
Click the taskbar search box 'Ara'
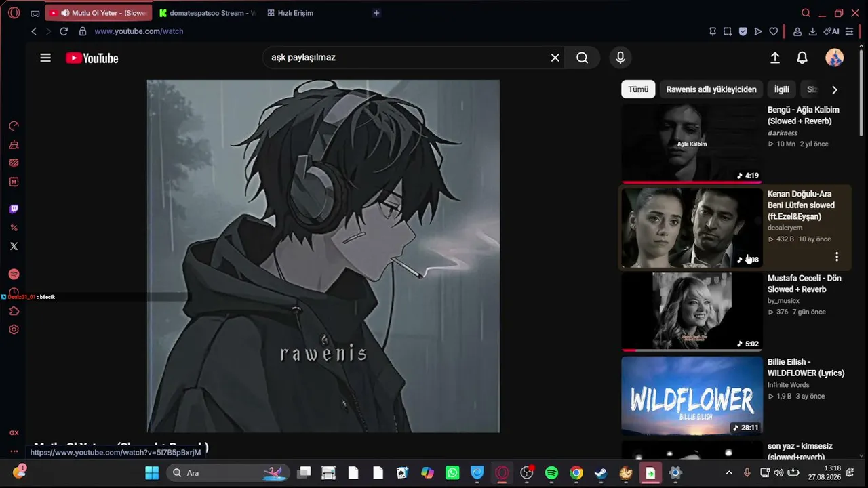click(227, 472)
